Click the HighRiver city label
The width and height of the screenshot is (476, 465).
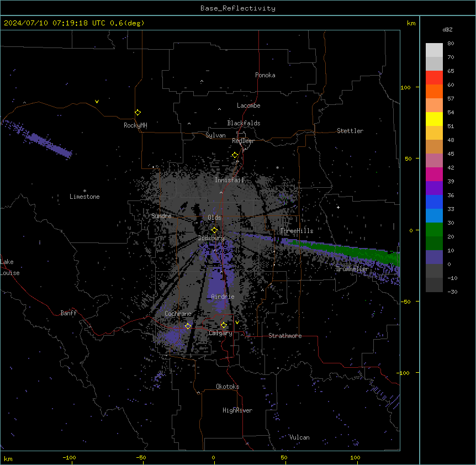tap(237, 410)
